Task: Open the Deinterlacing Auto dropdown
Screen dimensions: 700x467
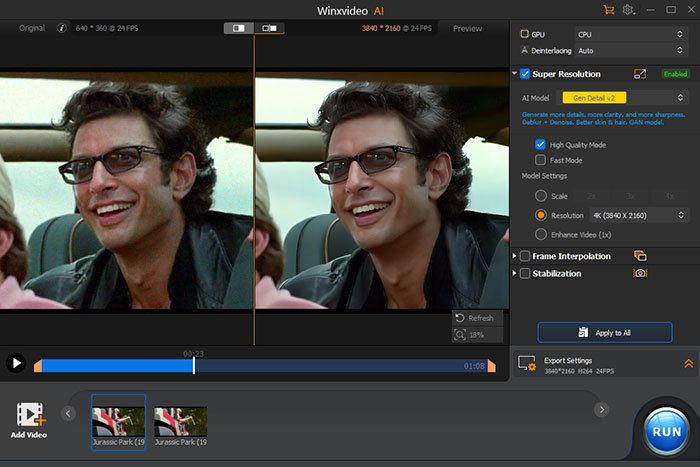Action: point(630,50)
